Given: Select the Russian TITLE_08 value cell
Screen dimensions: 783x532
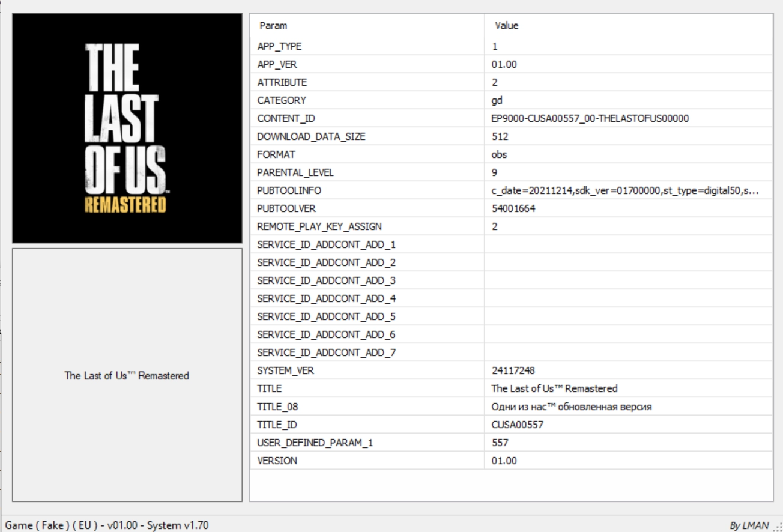Looking at the screenshot, I should pyautogui.click(x=572, y=407).
